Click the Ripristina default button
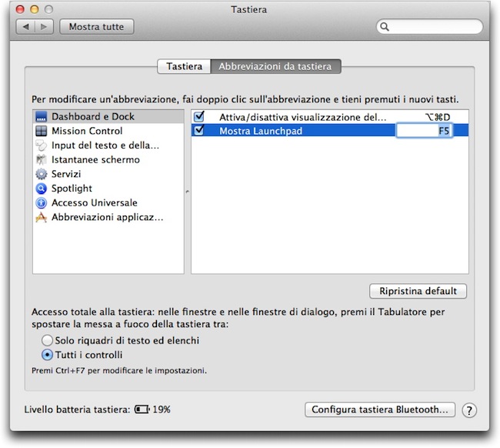 click(418, 291)
